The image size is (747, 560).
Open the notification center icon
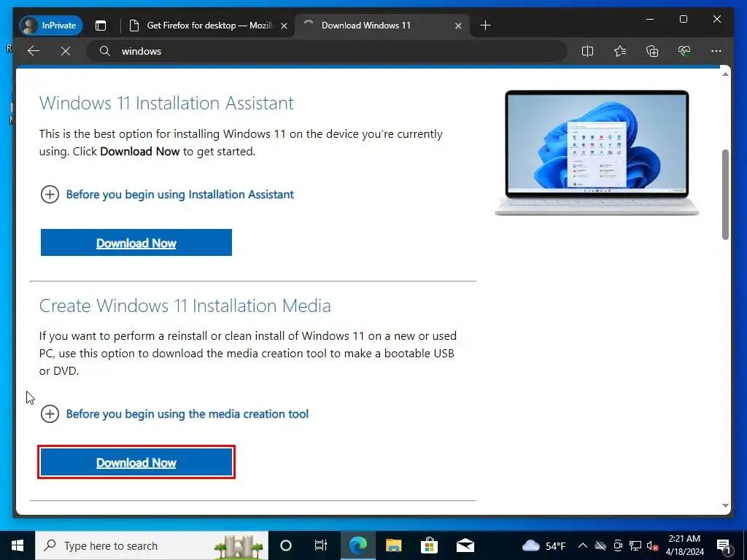pyautogui.click(x=723, y=545)
